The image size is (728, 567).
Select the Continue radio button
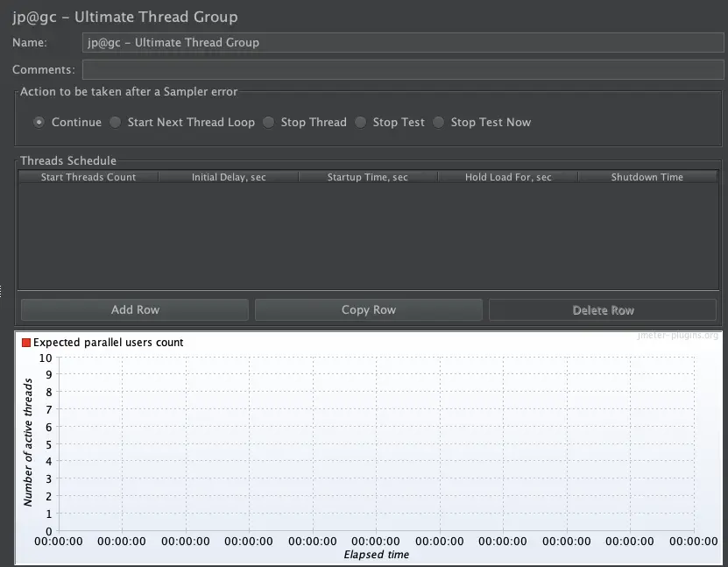pos(39,122)
